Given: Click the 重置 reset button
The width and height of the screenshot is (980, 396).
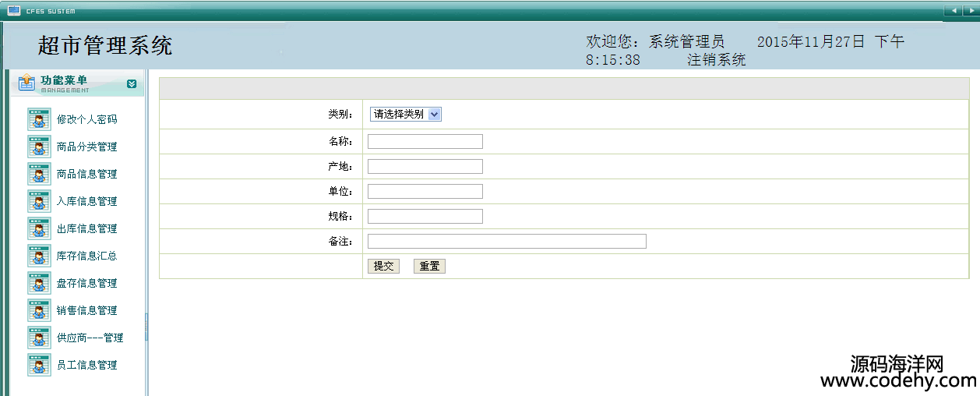Looking at the screenshot, I should 429,266.
